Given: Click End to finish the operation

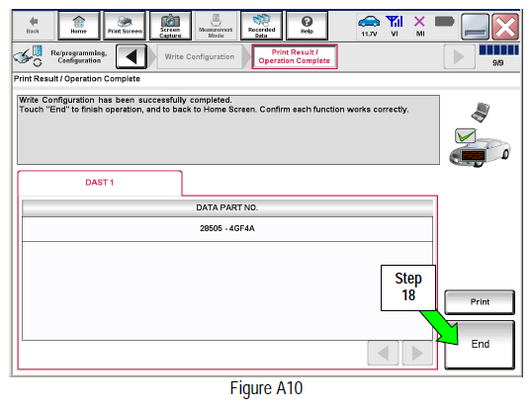Looking at the screenshot, I should coord(480,345).
